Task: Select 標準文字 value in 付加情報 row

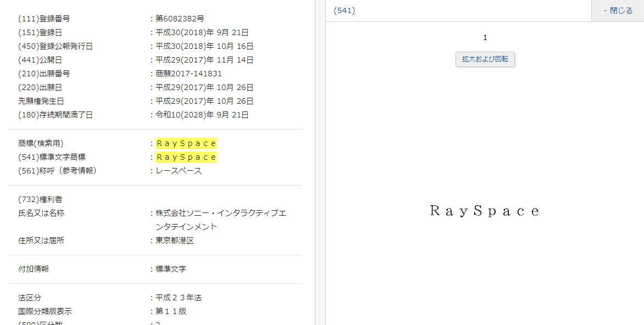Action: 171,269
